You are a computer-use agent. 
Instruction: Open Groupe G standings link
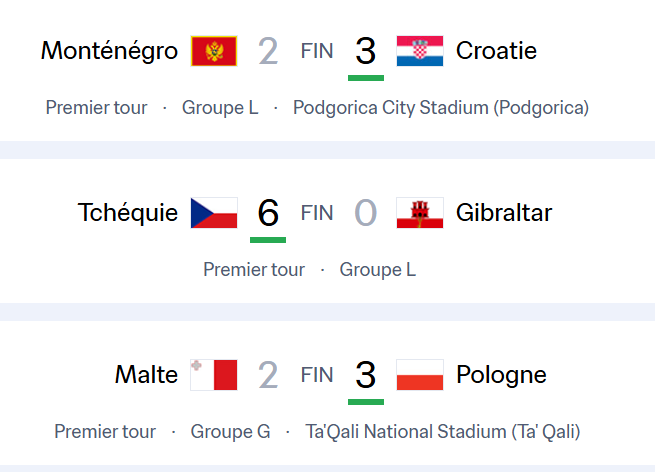coord(230,432)
